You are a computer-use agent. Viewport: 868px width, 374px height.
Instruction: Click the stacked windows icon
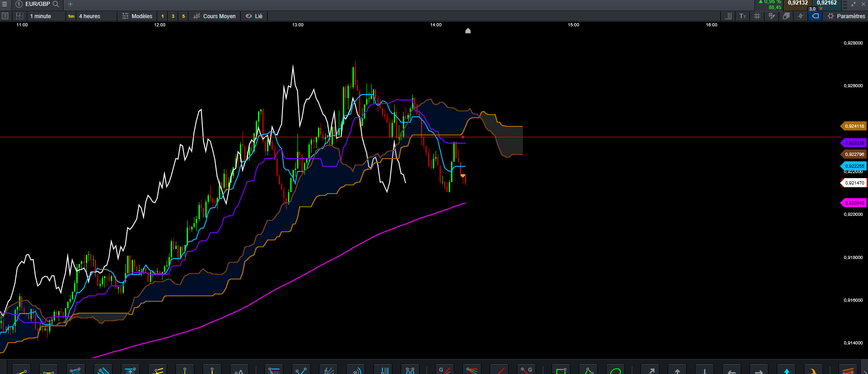coord(786,16)
